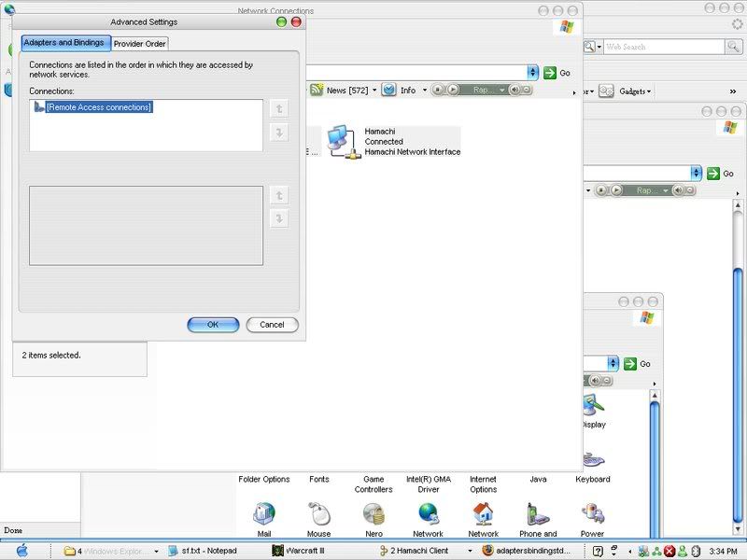Open the Hamachi network connection icon

(342, 141)
